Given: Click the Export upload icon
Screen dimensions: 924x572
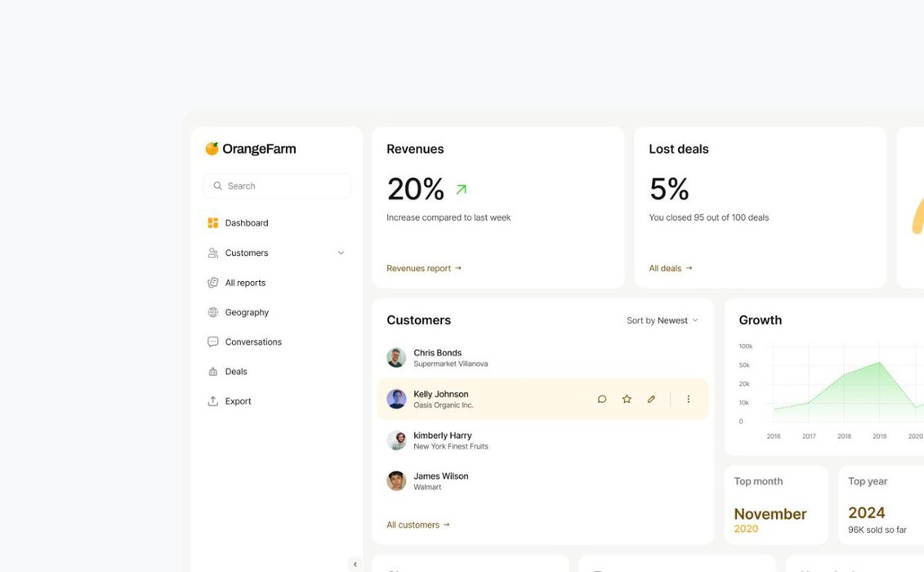Looking at the screenshot, I should tap(213, 401).
